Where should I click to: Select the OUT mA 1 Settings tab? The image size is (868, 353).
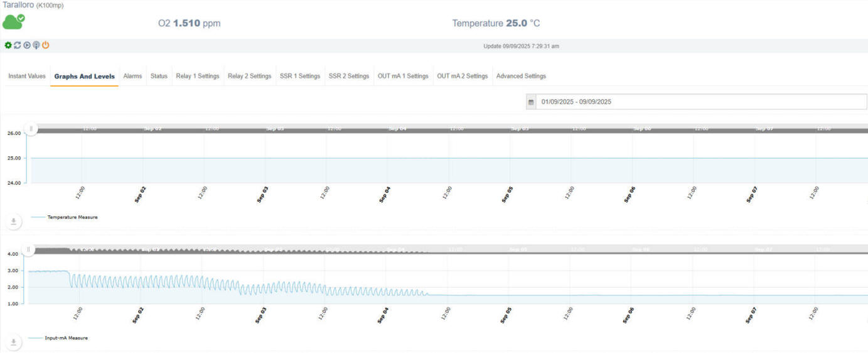click(403, 76)
